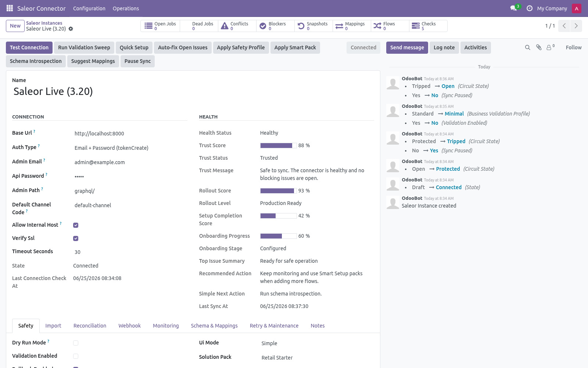Open the Auth Type dropdown field
This screenshot has width=588, height=368.
coord(130,148)
